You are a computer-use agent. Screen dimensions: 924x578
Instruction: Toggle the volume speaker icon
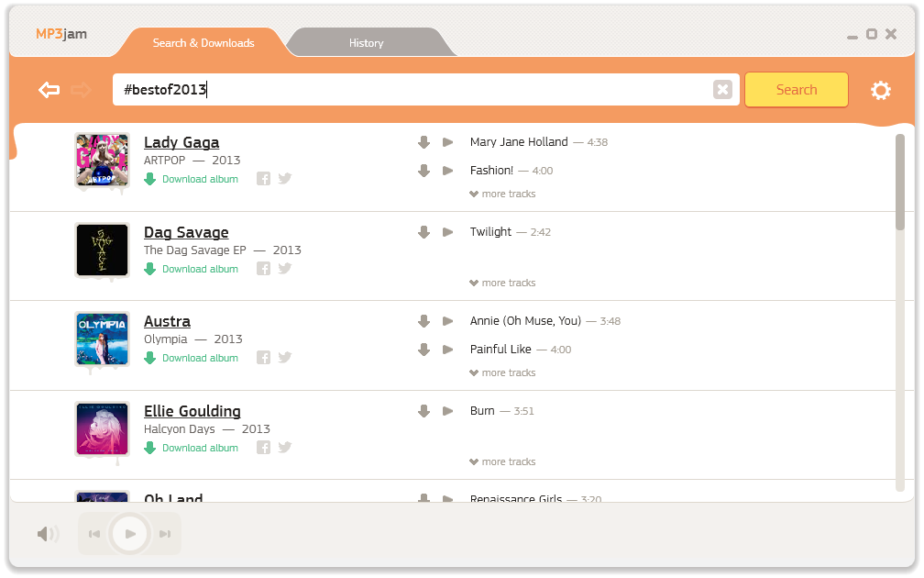click(48, 534)
